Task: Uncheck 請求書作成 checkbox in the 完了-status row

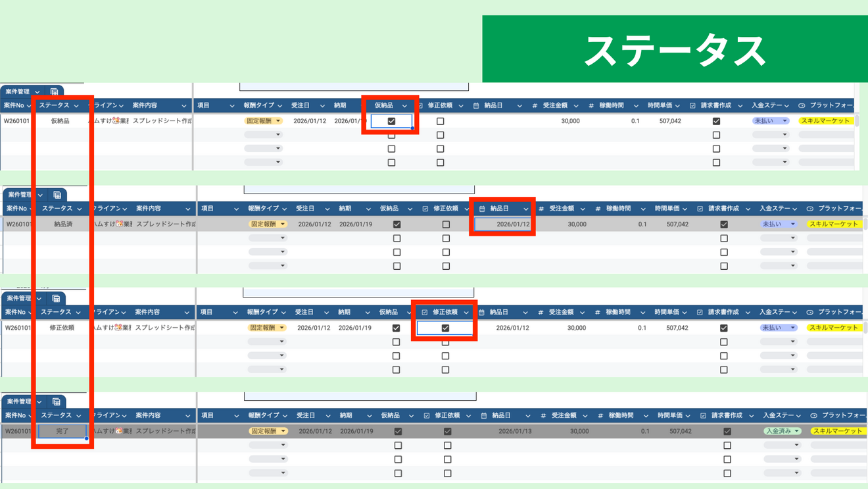Action: click(x=727, y=432)
